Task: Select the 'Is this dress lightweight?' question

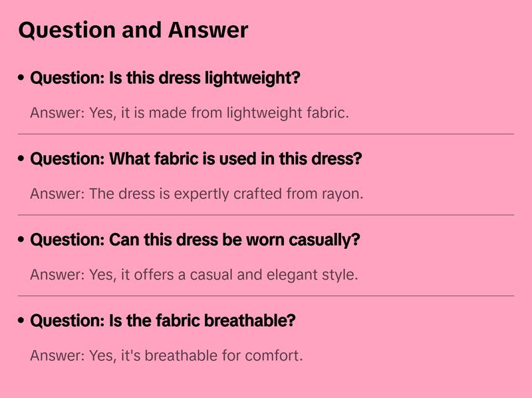Action: (x=166, y=78)
